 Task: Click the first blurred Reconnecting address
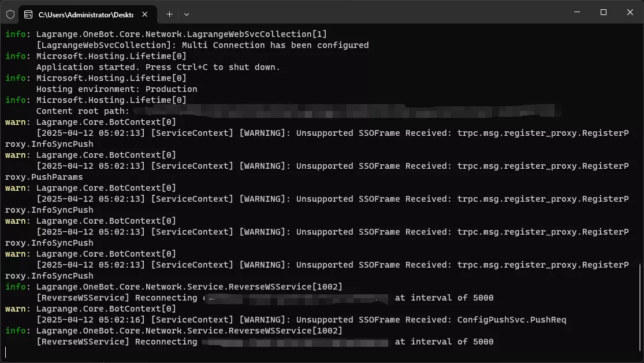pos(296,298)
